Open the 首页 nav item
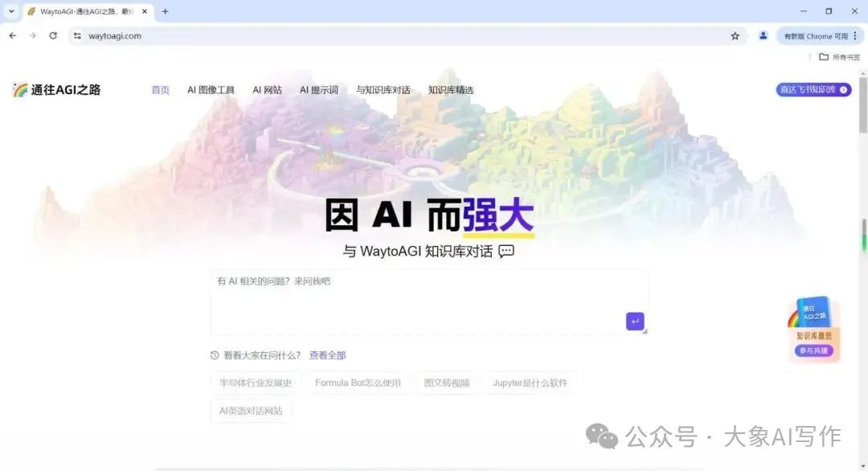The height and width of the screenshot is (471, 868). [161, 90]
